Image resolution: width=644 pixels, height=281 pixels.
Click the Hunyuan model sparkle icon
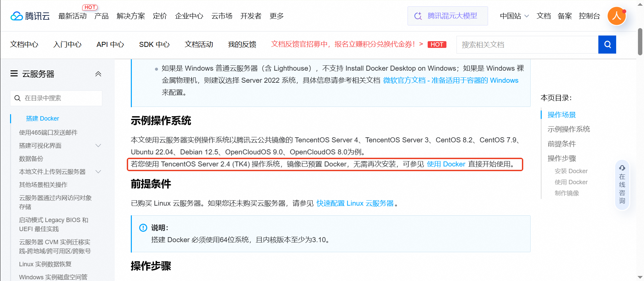418,16
